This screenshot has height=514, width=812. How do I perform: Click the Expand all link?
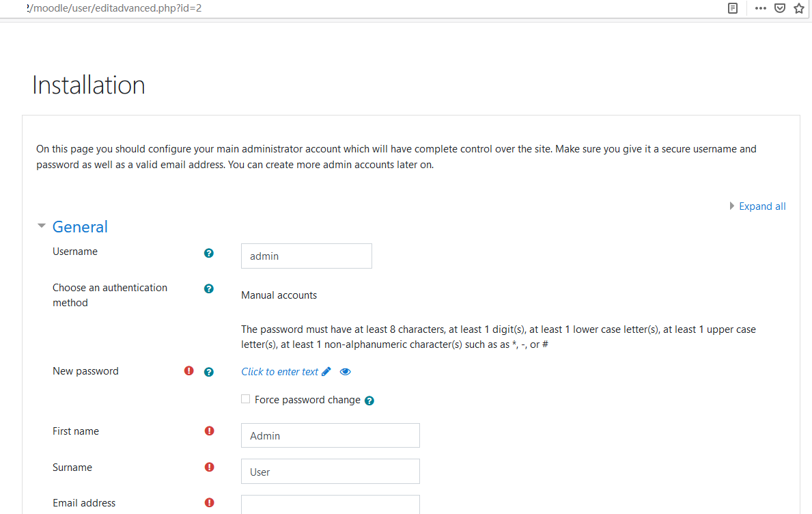[761, 206]
